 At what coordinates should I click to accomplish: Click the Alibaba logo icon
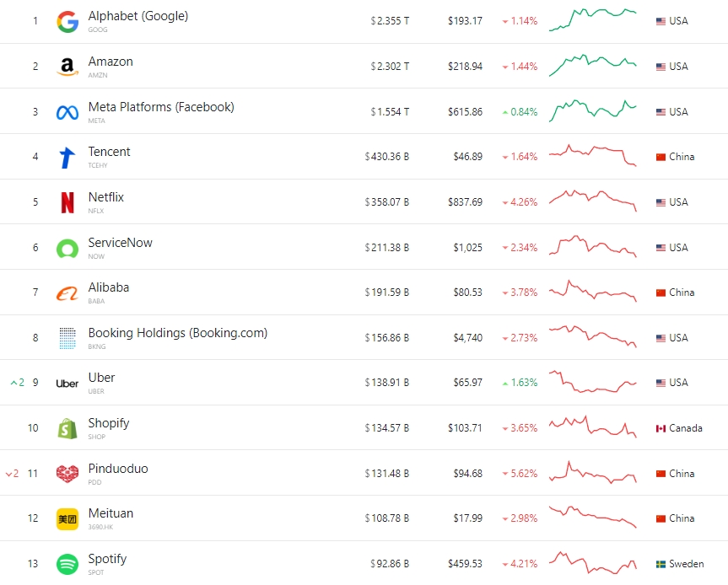67,293
